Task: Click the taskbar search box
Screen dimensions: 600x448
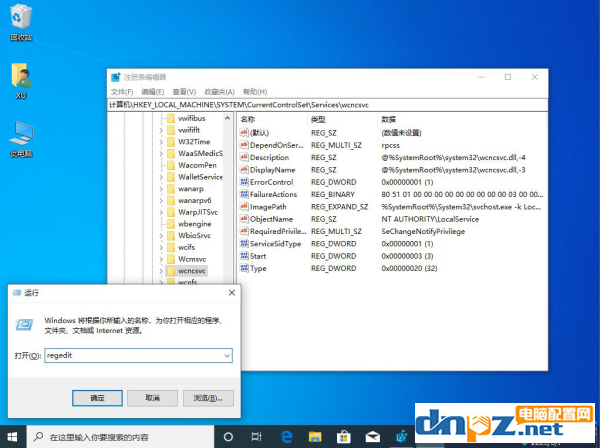Action: 120,437
